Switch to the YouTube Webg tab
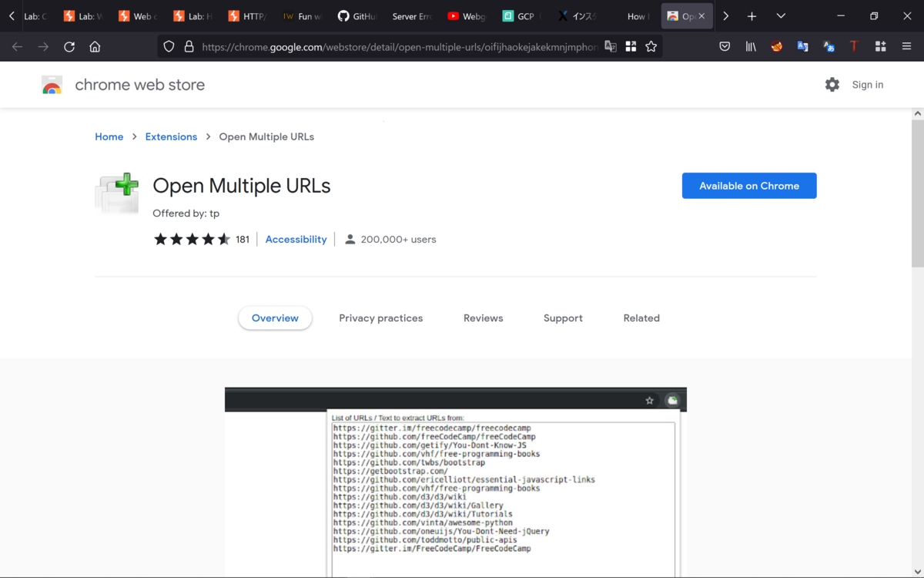The width and height of the screenshot is (924, 578). click(466, 16)
